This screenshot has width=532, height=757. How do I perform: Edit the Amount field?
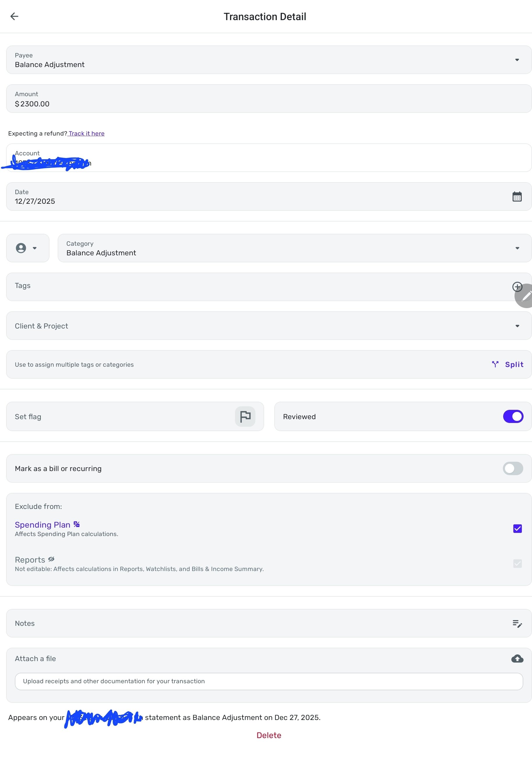[269, 99]
